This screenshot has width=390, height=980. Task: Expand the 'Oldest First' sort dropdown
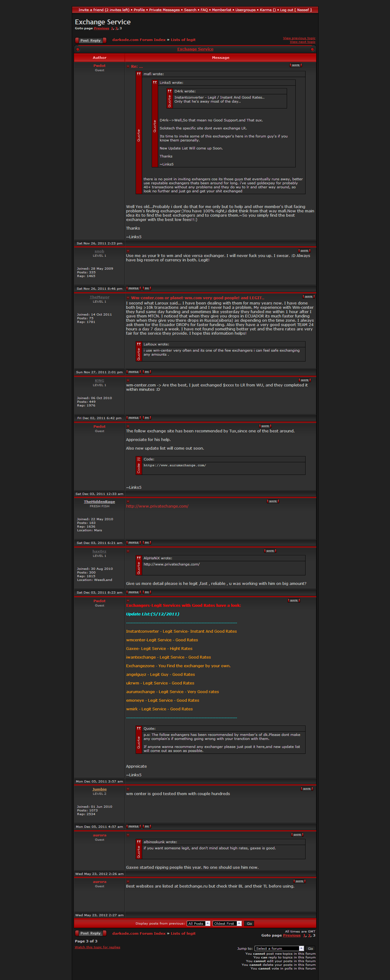227,923
